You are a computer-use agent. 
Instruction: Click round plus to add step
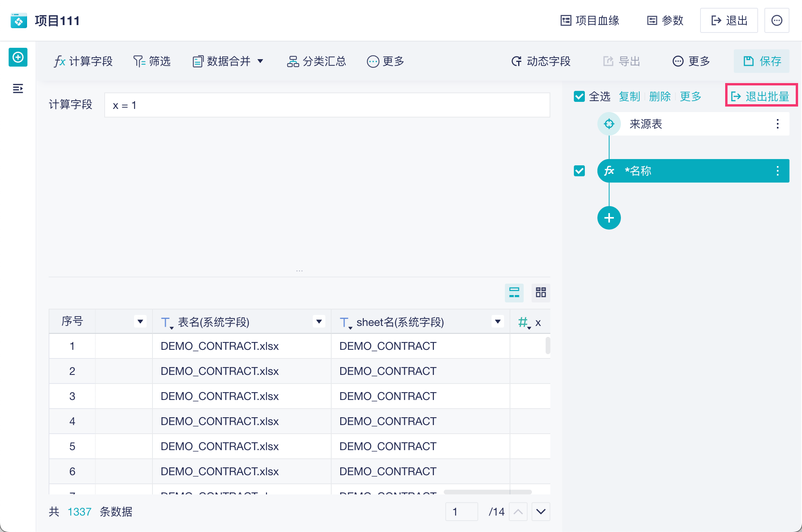[x=609, y=218]
